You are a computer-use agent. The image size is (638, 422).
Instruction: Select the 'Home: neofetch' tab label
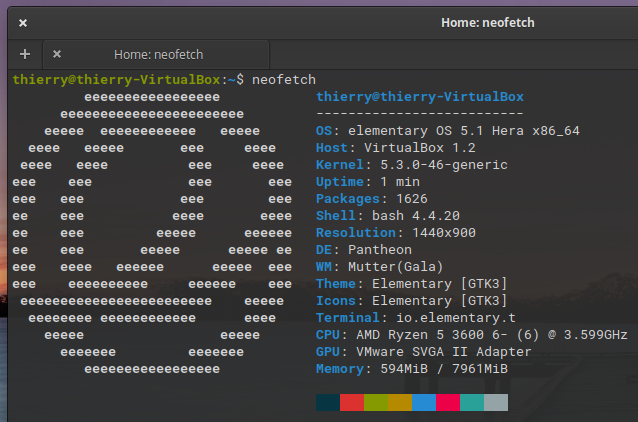[160, 54]
